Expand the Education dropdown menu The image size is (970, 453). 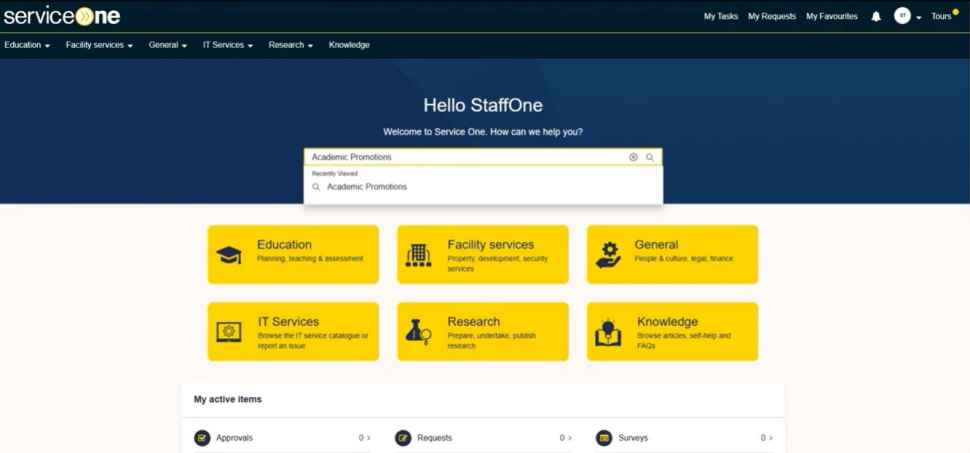point(27,45)
